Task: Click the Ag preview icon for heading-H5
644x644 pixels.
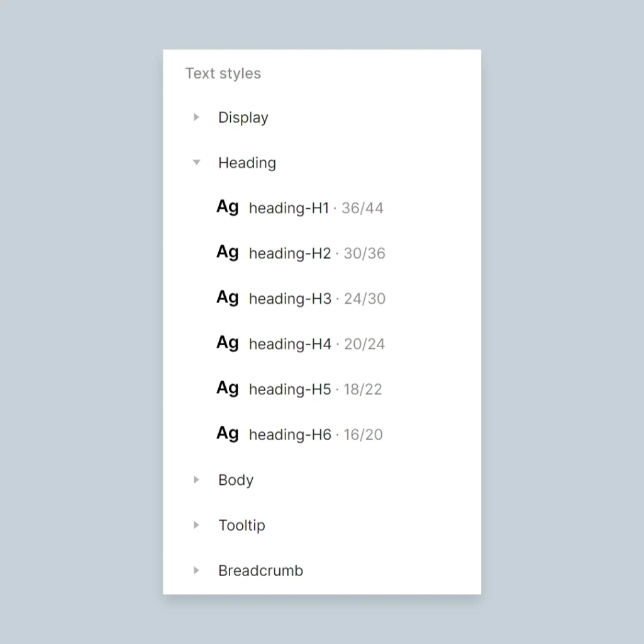Action: pos(227,388)
